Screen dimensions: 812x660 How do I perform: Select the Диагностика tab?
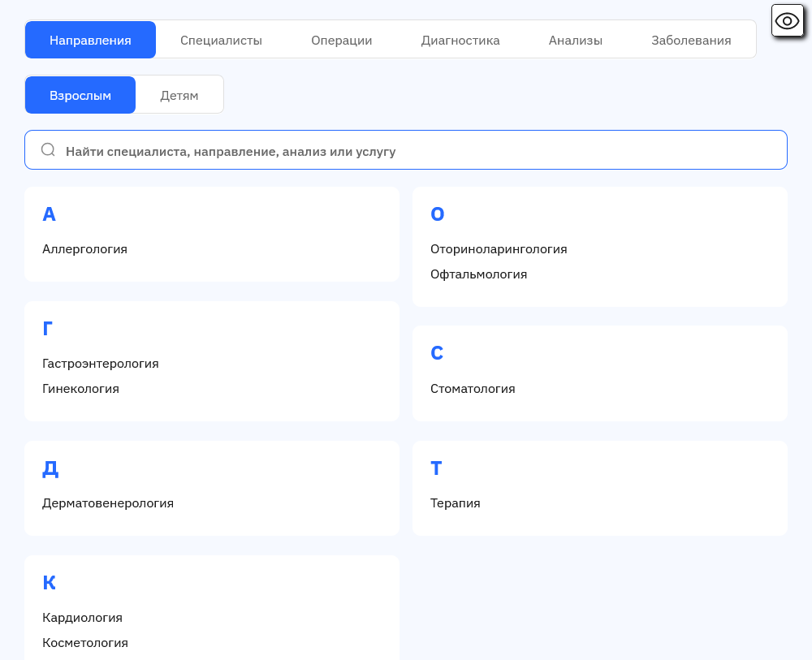point(460,39)
